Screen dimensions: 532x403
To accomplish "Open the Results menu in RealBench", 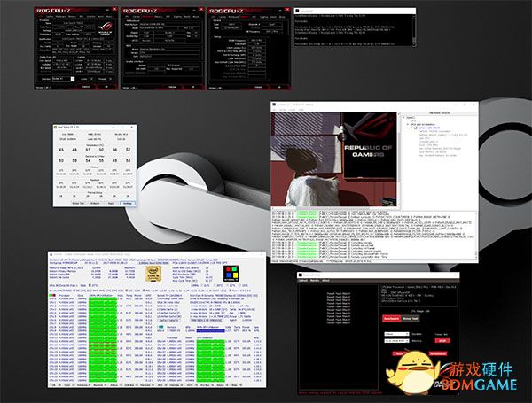I will pyautogui.click(x=315, y=280).
